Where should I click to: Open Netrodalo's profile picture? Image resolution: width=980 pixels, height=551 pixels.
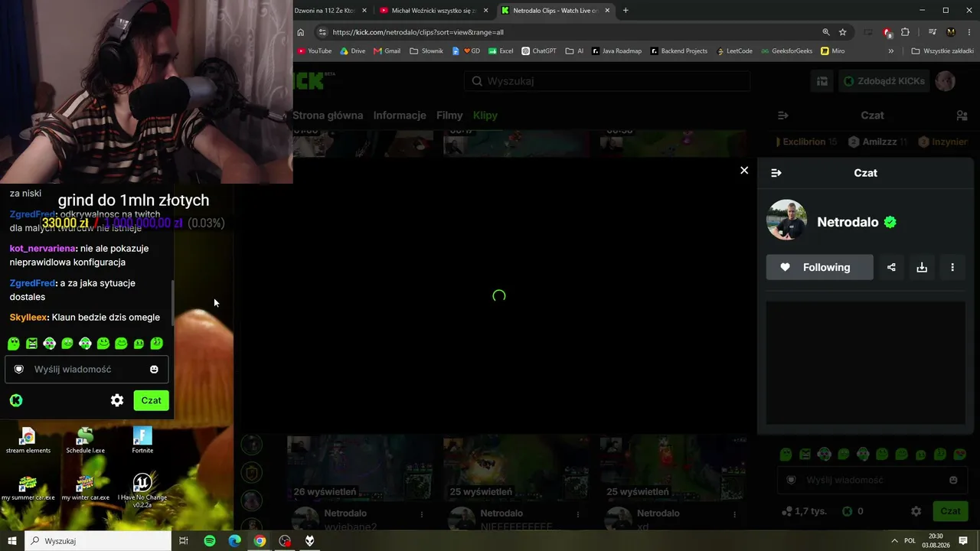coord(786,220)
